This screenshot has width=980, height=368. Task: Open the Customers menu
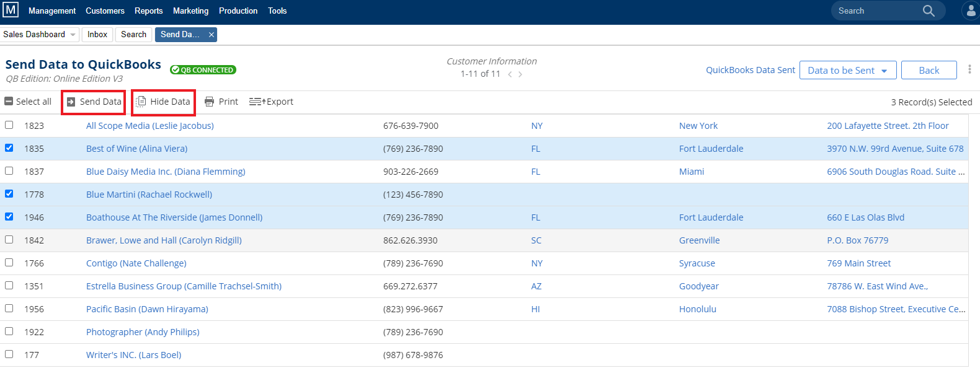pyautogui.click(x=105, y=11)
